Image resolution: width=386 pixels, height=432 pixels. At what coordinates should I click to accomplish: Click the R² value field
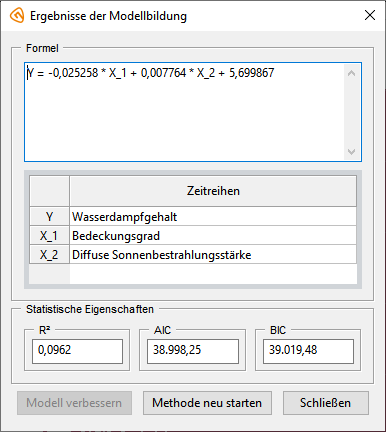(77, 351)
